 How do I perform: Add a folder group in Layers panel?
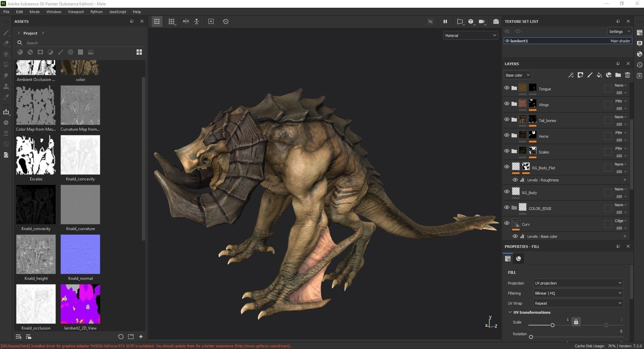tap(618, 75)
